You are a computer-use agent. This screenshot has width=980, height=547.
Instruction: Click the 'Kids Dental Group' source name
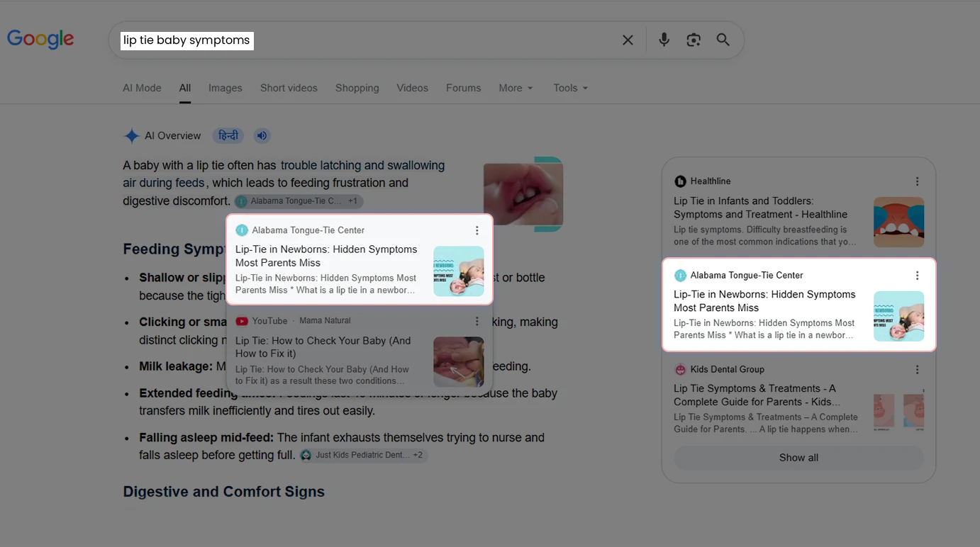click(x=728, y=369)
